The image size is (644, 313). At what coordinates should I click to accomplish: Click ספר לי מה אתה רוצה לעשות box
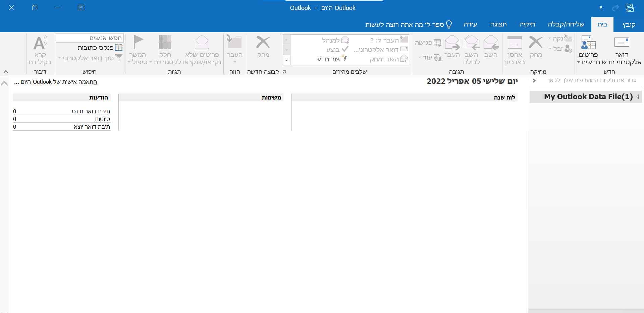click(x=409, y=24)
